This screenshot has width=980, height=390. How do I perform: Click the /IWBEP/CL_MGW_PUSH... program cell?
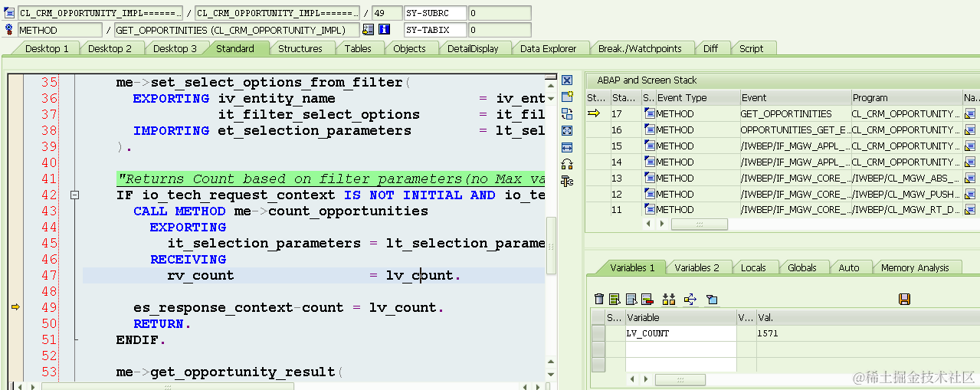click(906, 195)
